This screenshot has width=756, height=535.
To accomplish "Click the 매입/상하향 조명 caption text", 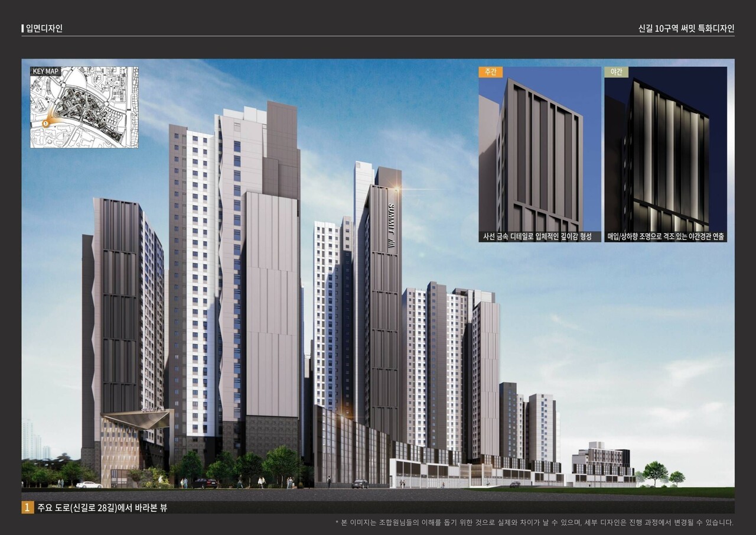I will pos(666,236).
